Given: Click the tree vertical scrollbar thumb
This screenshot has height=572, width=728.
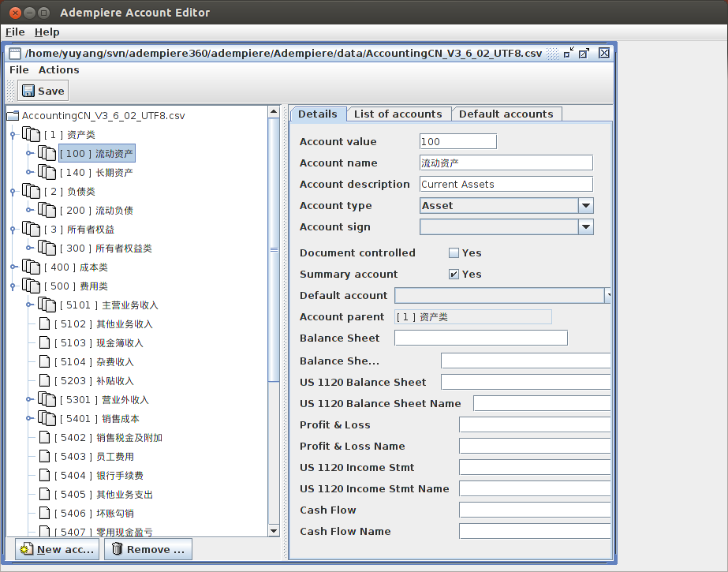Looking at the screenshot, I should point(274,250).
